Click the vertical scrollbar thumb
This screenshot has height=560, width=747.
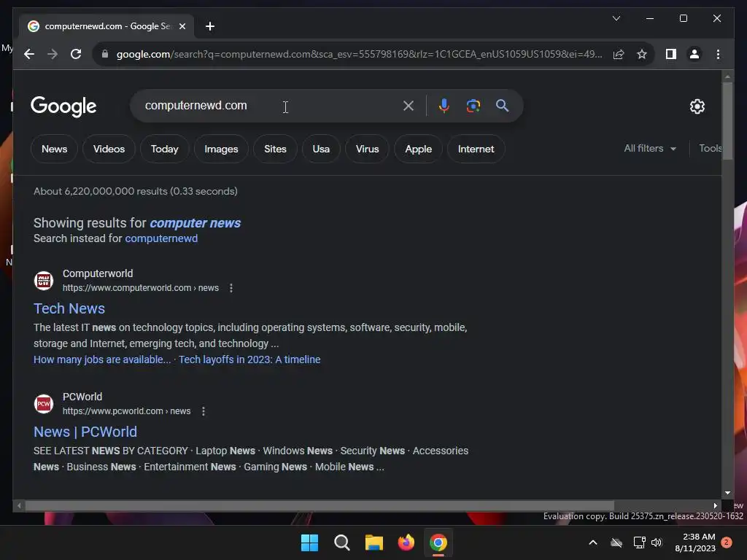[727, 121]
